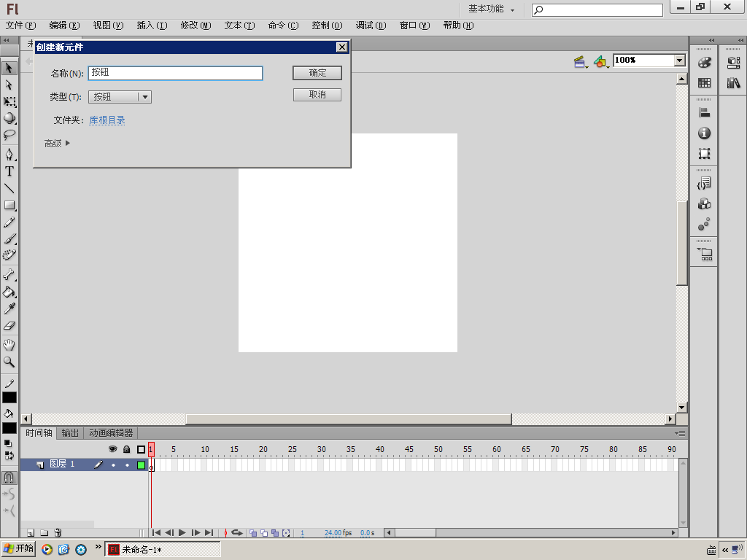The width and height of the screenshot is (747, 560).
Task: Switch to the 输出 tab
Action: tap(70, 433)
